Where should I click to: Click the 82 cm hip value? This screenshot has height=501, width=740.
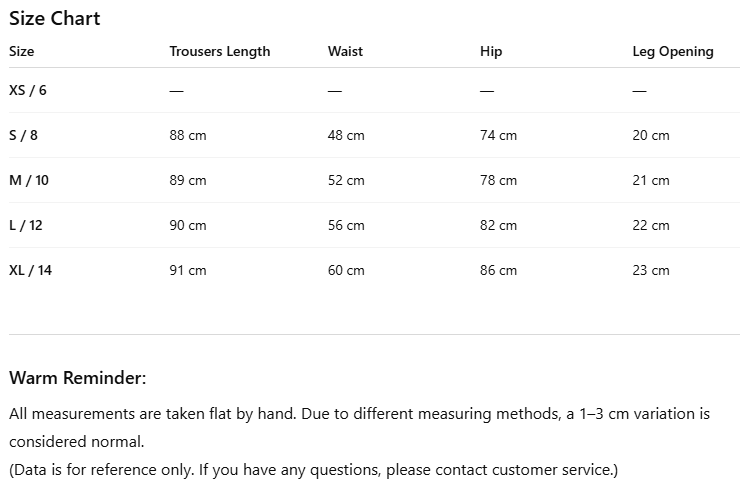click(498, 225)
